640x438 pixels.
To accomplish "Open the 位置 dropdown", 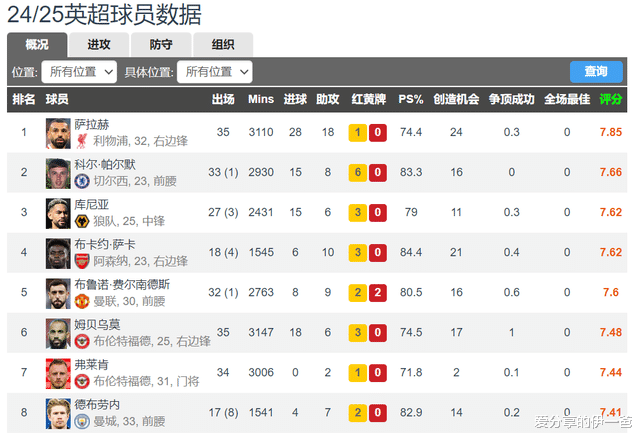I will click(79, 72).
